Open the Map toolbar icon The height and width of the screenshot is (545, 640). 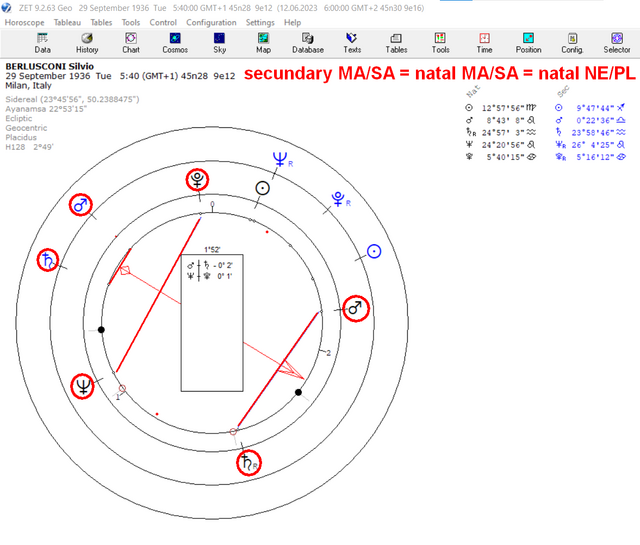click(263, 43)
